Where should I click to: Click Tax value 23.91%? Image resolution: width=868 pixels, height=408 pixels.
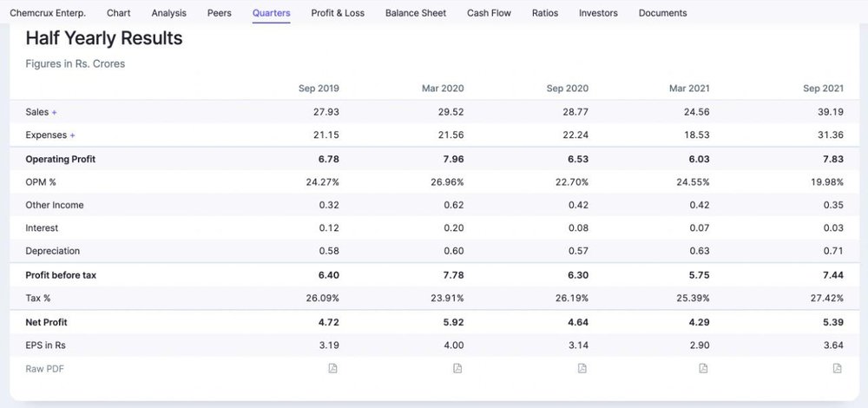[x=447, y=299]
